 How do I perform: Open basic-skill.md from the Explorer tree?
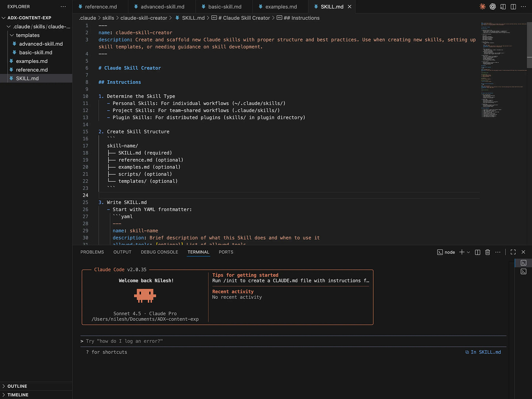(x=36, y=52)
